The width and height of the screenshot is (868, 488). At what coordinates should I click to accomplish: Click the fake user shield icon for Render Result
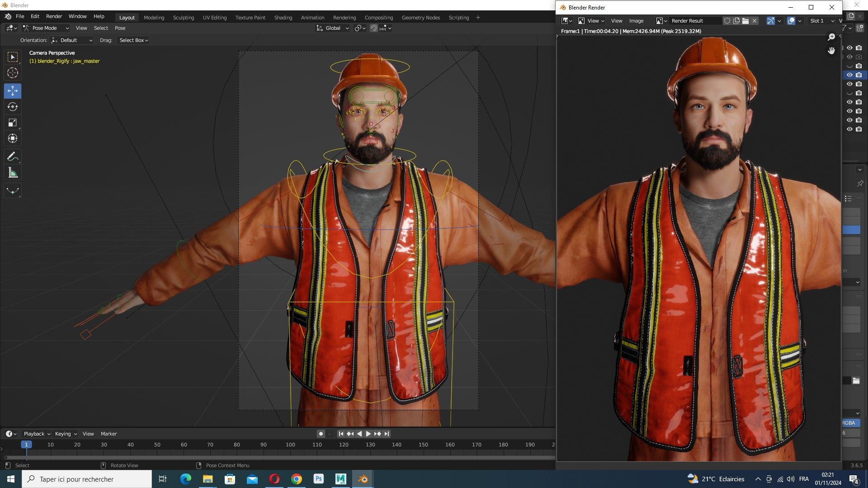coord(727,21)
